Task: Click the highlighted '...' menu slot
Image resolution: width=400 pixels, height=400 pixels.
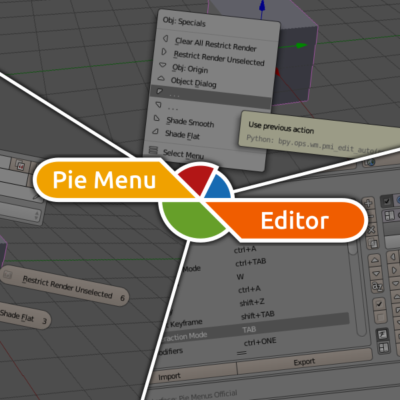Action: (211, 96)
